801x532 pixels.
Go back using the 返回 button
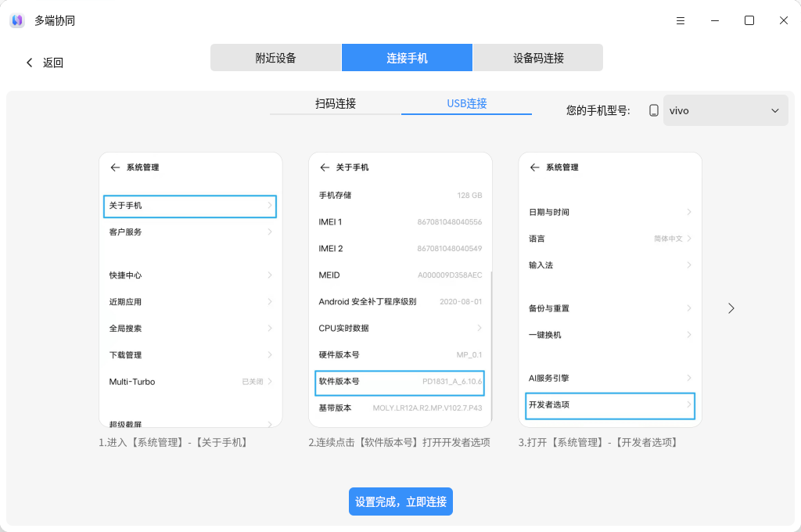[x=45, y=63]
